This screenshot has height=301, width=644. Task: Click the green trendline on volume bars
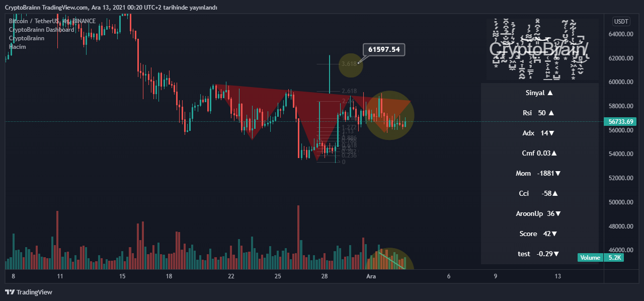tap(392, 260)
